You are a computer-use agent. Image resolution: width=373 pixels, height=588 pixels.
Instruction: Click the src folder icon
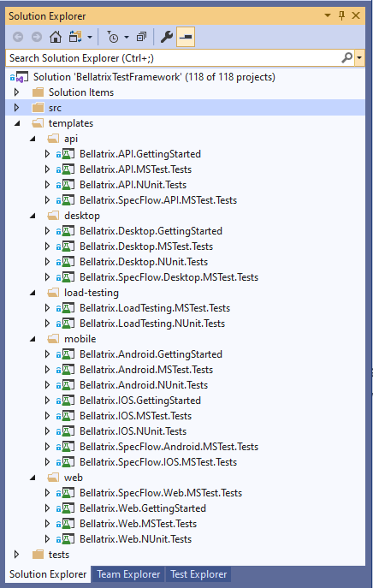(38, 108)
